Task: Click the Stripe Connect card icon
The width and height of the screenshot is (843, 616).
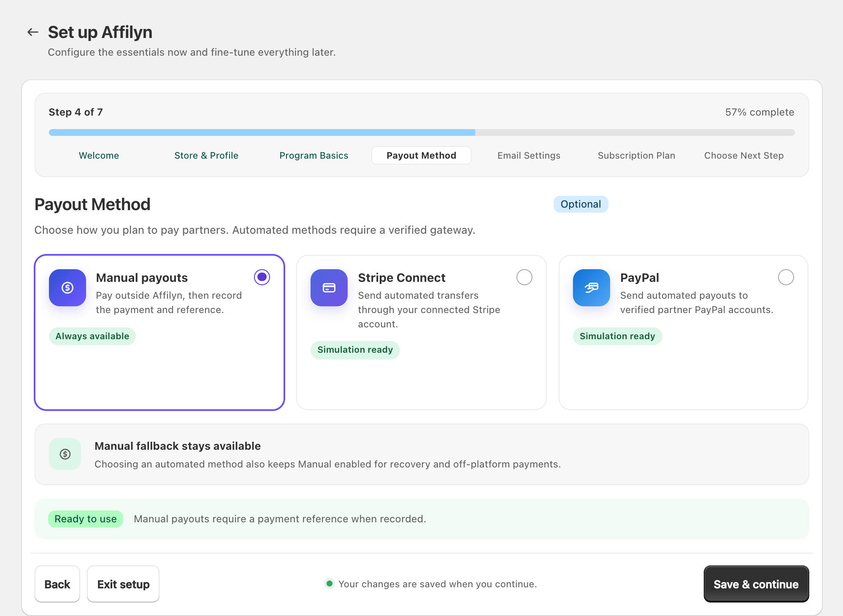Action: 329,288
